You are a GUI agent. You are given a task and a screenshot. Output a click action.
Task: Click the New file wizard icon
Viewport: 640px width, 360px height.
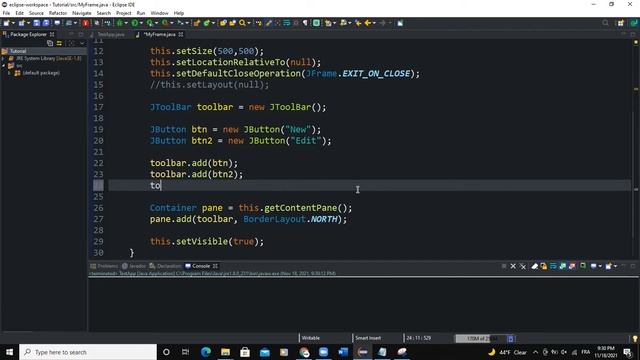(7, 23)
